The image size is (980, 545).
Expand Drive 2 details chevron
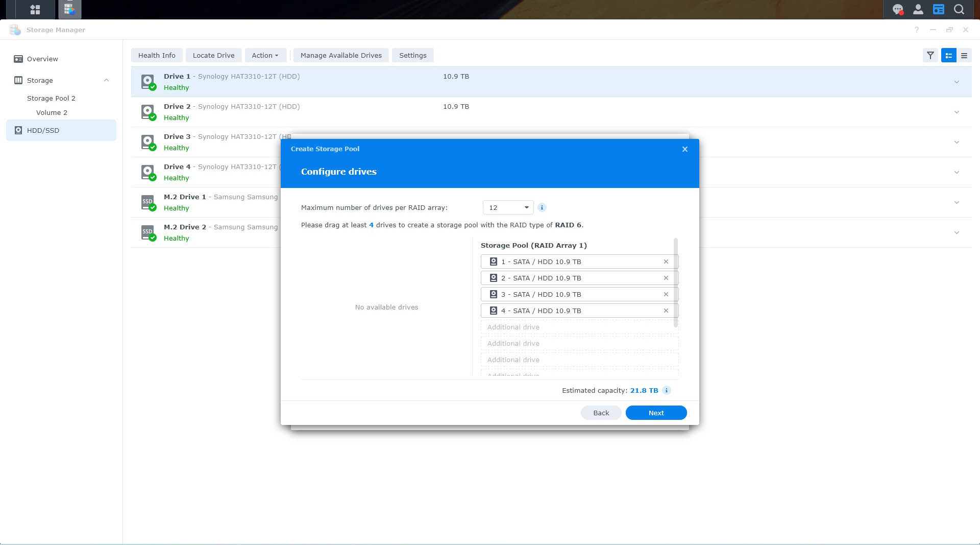tap(957, 112)
